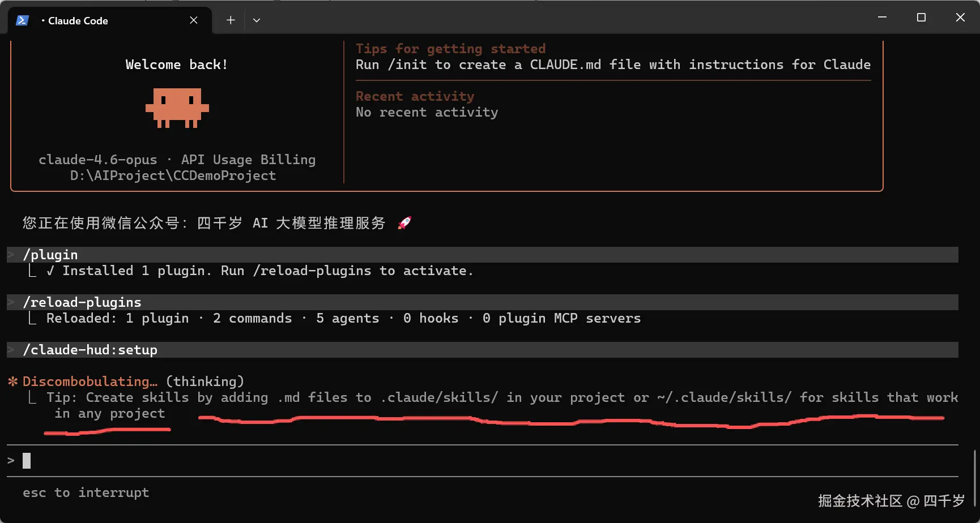Focus the prompt input line
The image size is (980, 523).
tap(483, 461)
